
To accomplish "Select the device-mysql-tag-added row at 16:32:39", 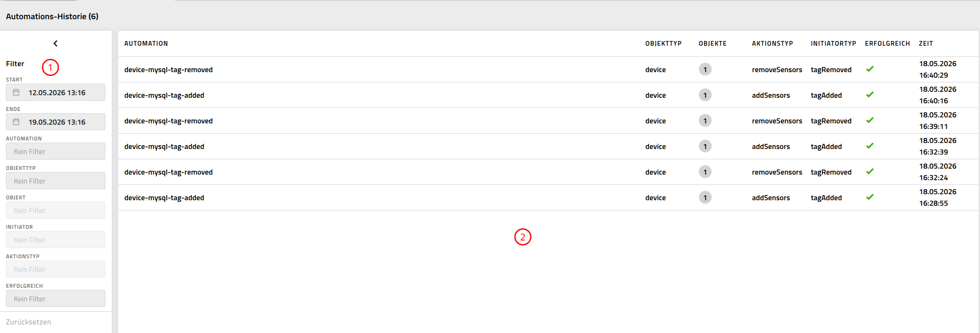I will (548, 146).
